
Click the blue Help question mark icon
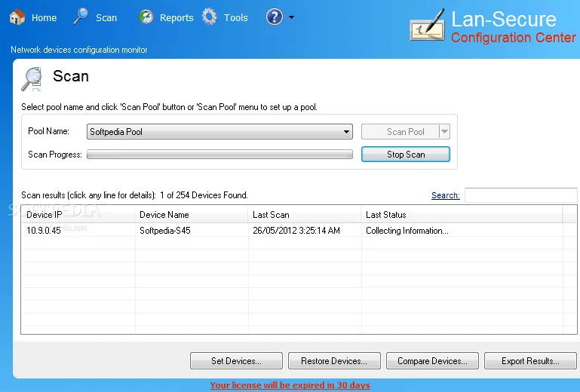click(275, 17)
